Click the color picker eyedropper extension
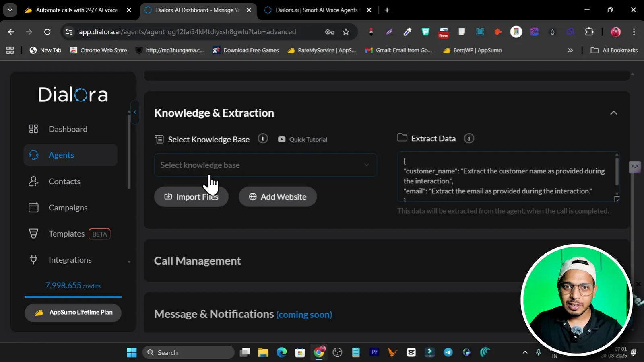The image size is (644, 362). point(407,32)
